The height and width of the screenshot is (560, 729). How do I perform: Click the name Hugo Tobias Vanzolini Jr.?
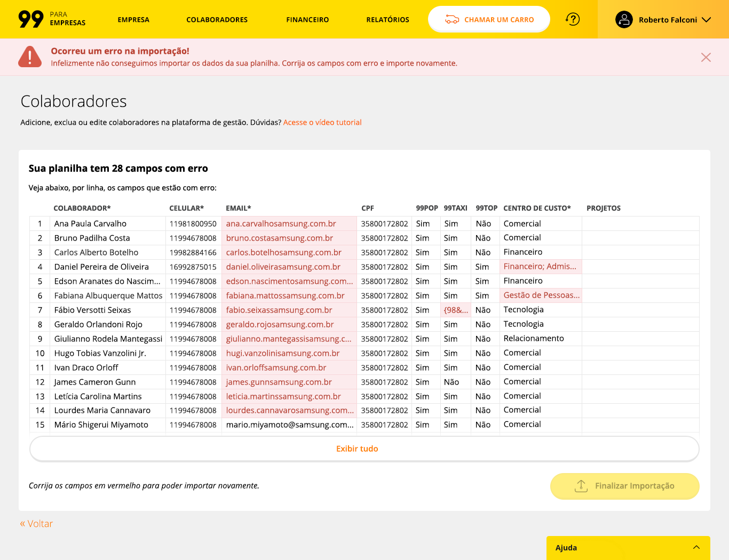100,353
